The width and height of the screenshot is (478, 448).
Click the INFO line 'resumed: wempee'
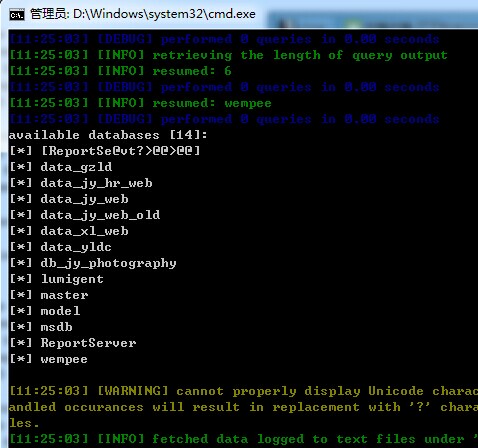coord(140,103)
